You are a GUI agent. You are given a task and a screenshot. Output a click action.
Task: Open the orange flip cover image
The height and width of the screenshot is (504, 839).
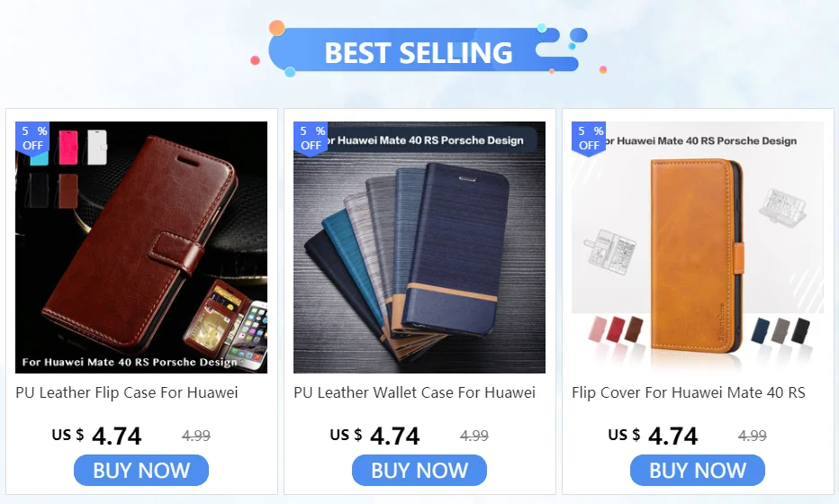pyautogui.click(x=697, y=247)
